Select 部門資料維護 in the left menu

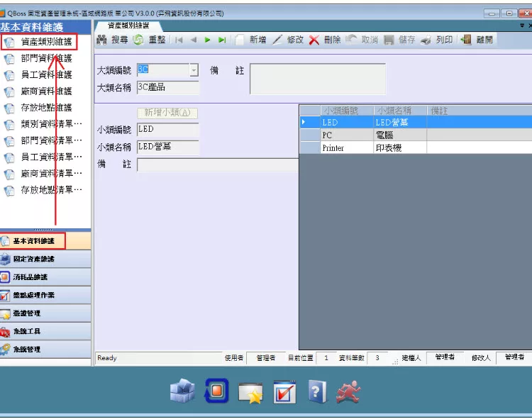tap(46, 58)
